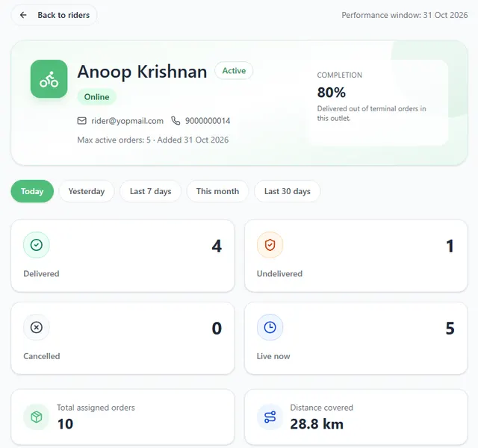Click the Delivered card label

tap(42, 274)
